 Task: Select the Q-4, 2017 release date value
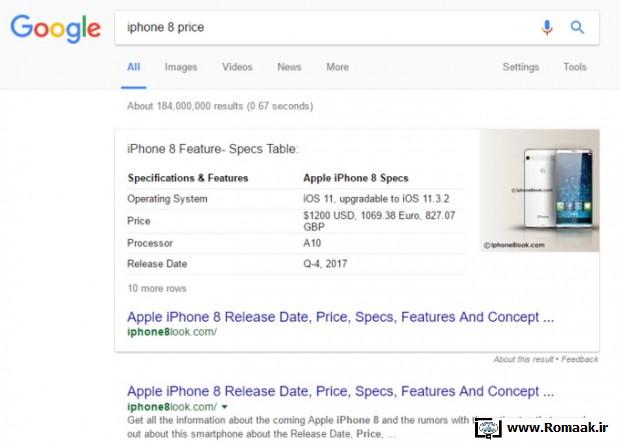tap(325, 263)
